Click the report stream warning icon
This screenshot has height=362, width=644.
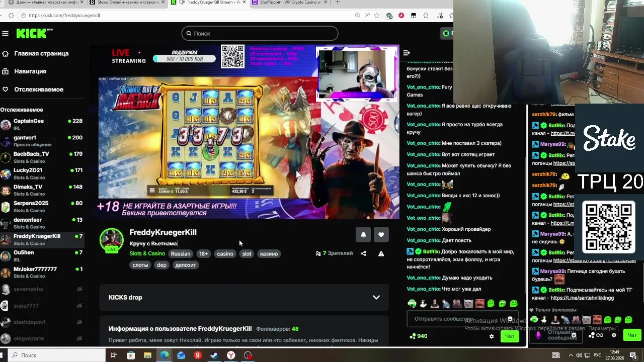pos(381,253)
